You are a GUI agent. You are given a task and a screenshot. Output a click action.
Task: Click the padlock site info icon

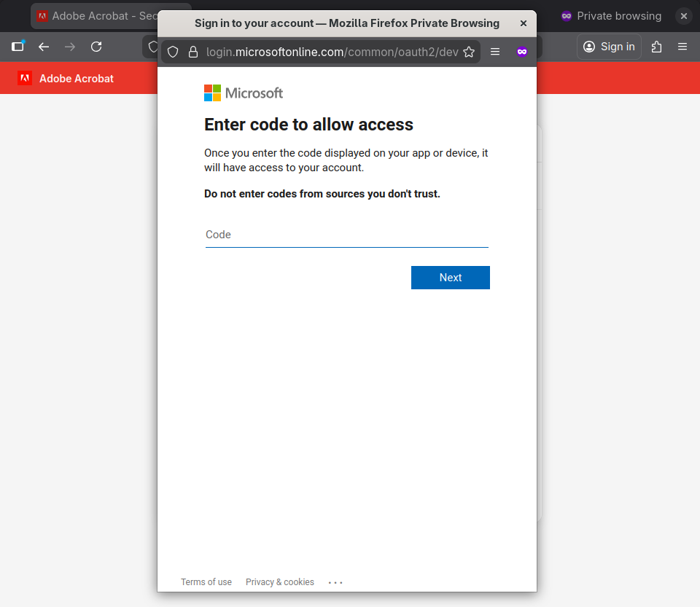[193, 52]
